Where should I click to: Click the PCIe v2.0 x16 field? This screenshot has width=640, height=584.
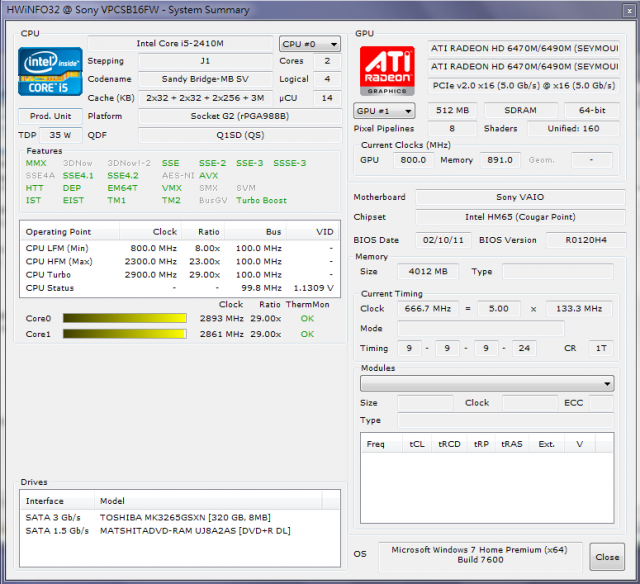point(524,86)
